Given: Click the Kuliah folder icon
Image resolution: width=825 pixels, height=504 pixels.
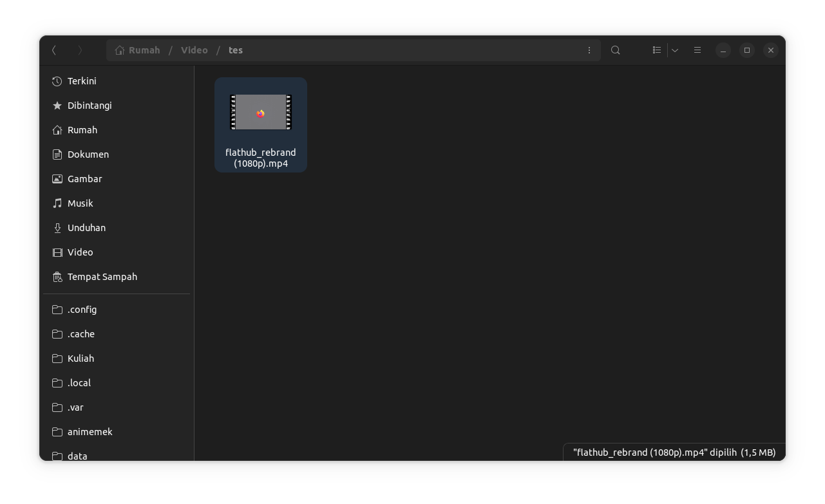Looking at the screenshot, I should (57, 359).
